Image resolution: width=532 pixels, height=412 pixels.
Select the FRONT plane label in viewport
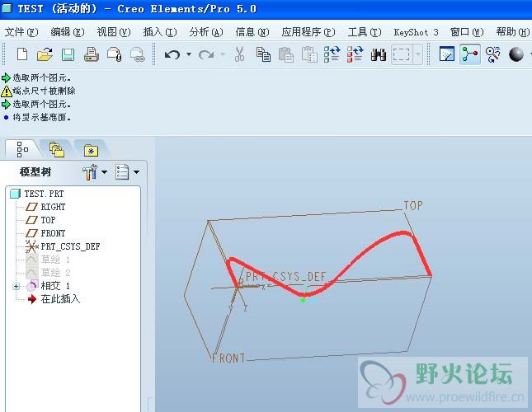tap(228, 358)
